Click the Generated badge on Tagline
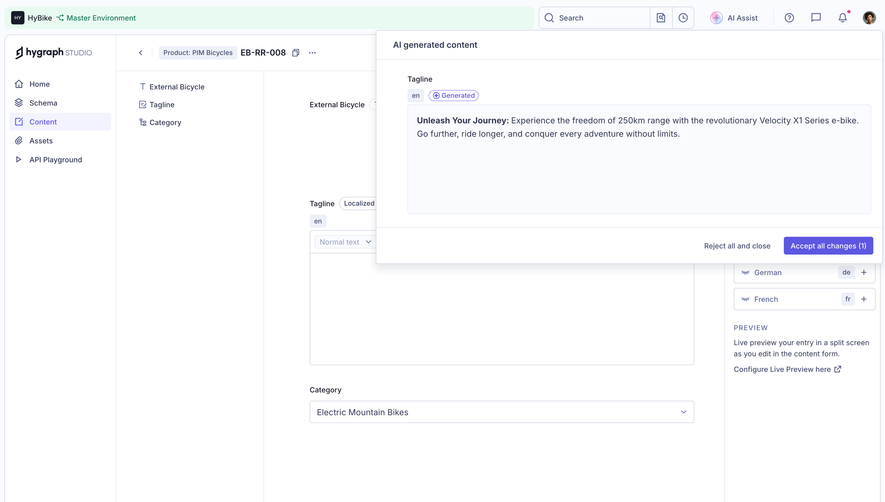 453,95
